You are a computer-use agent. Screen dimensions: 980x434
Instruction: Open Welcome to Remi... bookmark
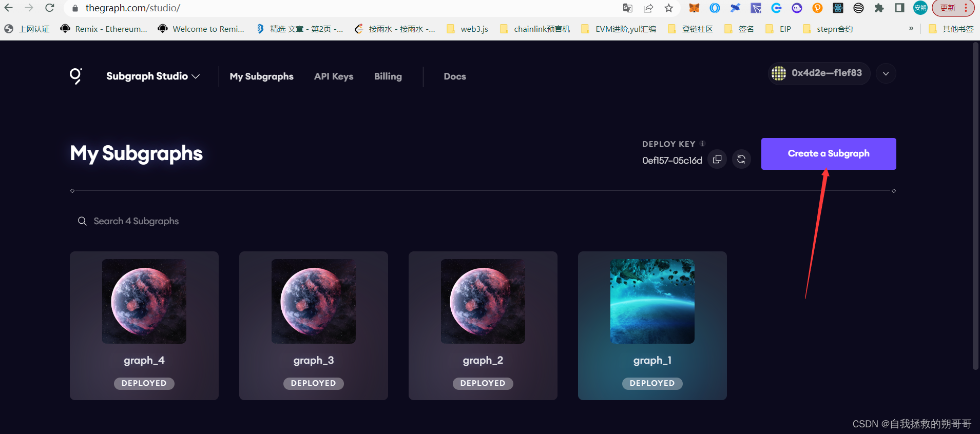(x=201, y=29)
